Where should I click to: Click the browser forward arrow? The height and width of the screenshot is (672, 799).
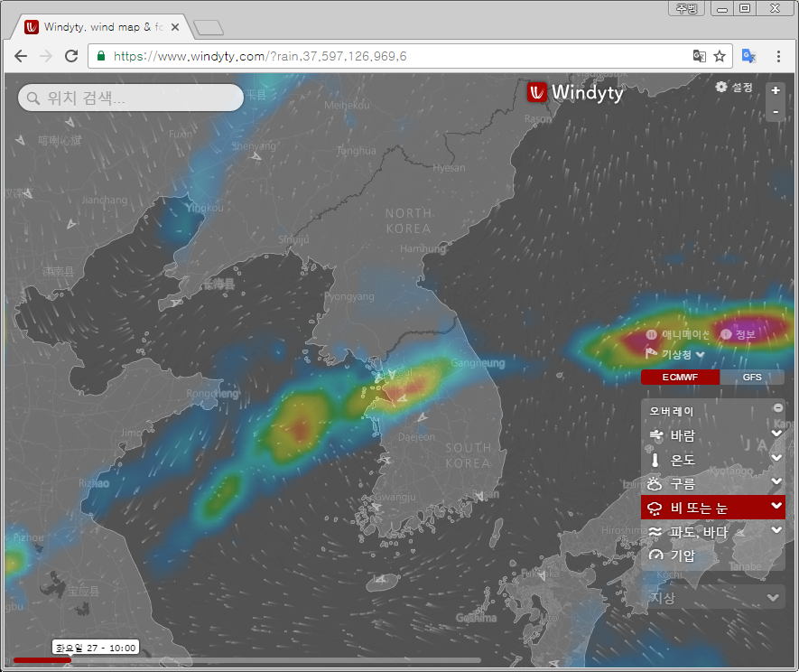(46, 56)
